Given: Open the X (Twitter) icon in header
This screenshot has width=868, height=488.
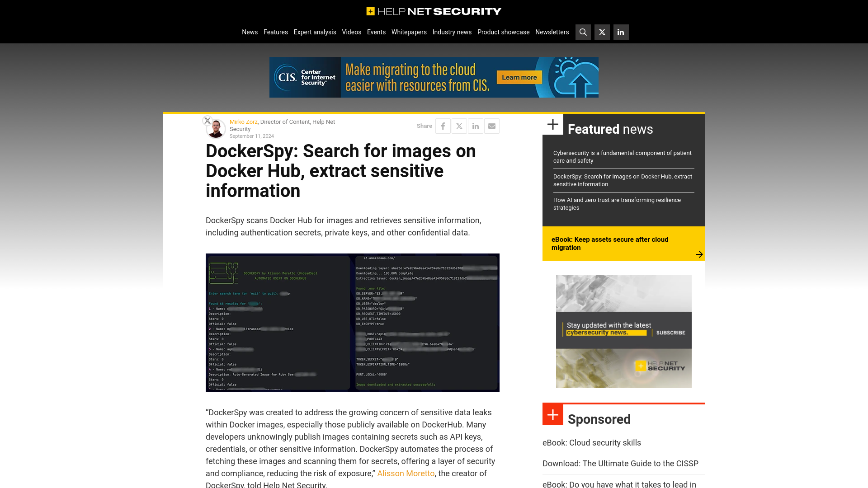Looking at the screenshot, I should (602, 32).
